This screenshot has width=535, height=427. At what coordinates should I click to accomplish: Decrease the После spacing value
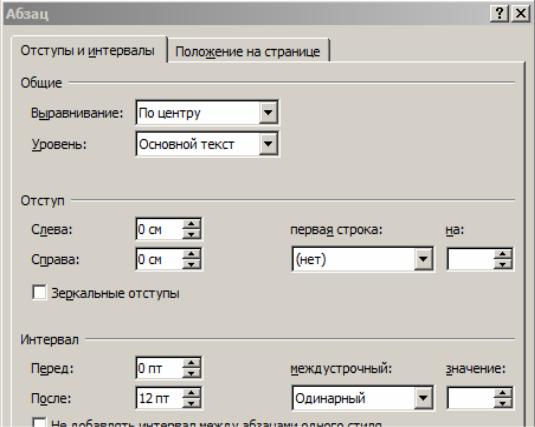[191, 403]
